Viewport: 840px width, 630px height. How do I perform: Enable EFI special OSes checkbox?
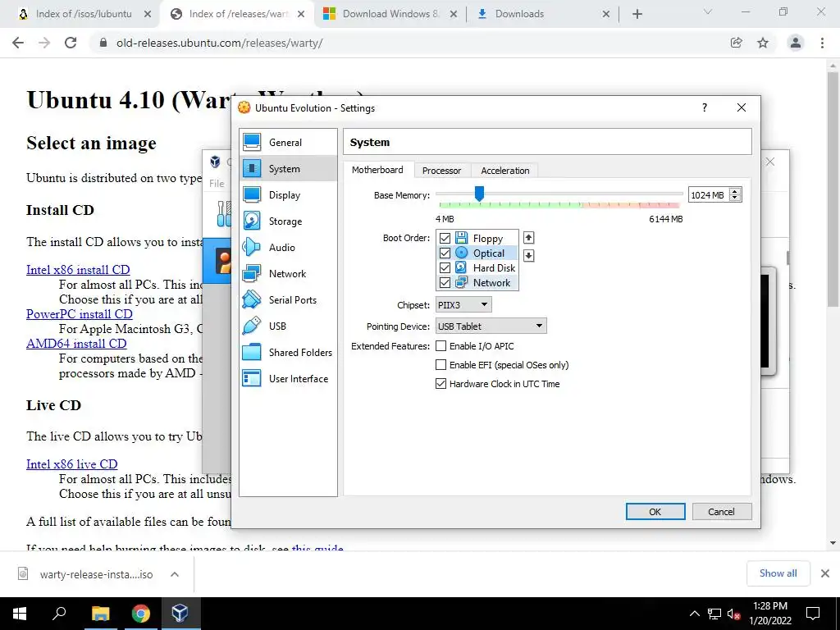(441, 365)
